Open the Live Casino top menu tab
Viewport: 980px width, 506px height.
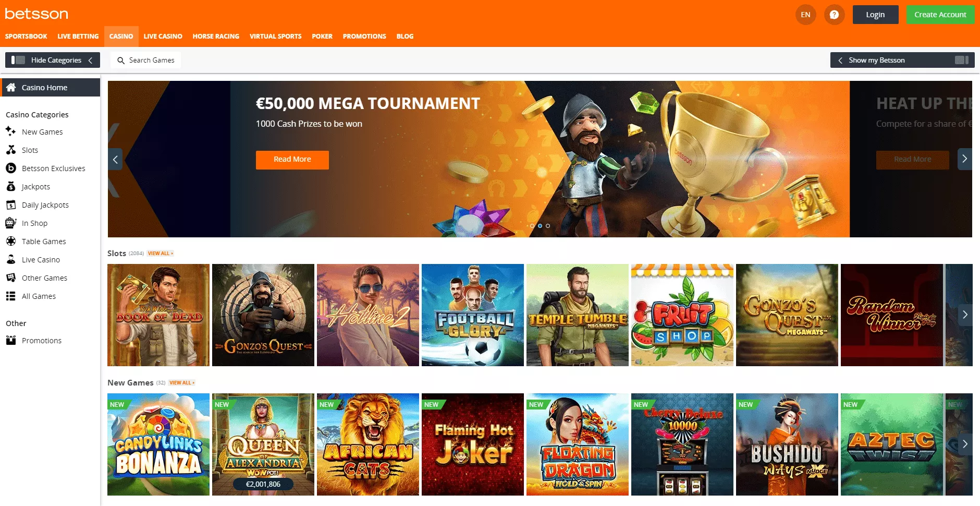163,37
